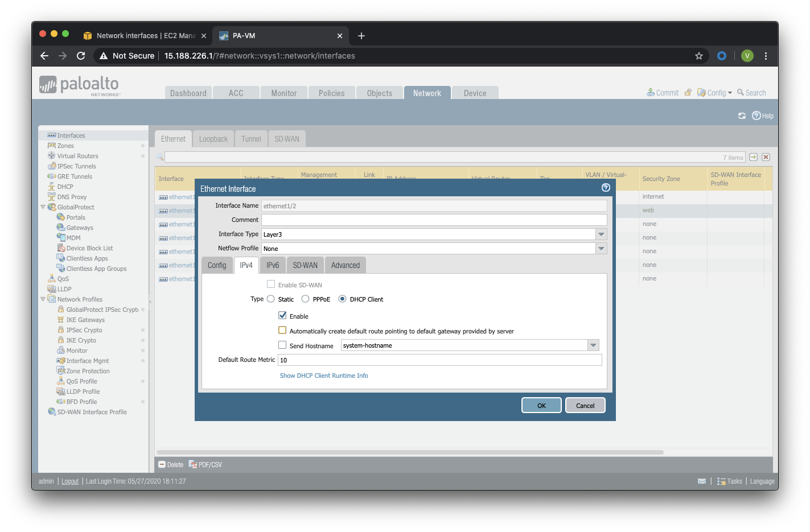
Task: Uncheck the Enable checkbox
Action: (282, 315)
